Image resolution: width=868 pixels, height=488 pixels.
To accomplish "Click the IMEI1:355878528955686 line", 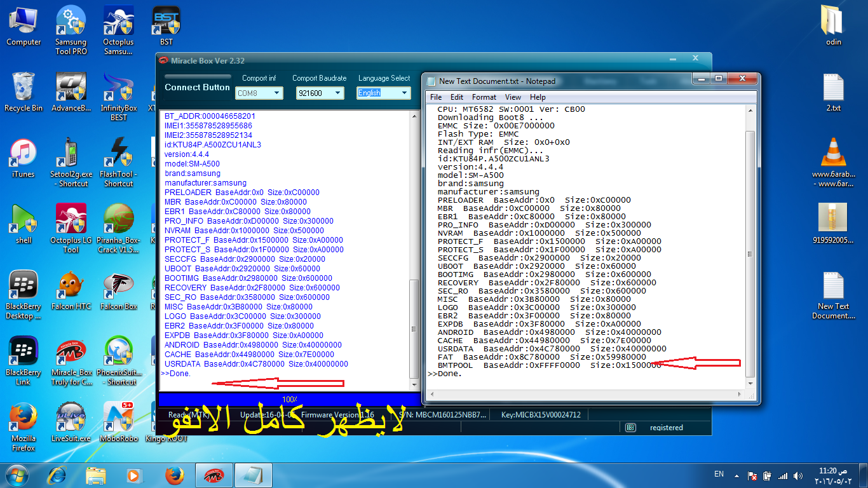I will [208, 126].
